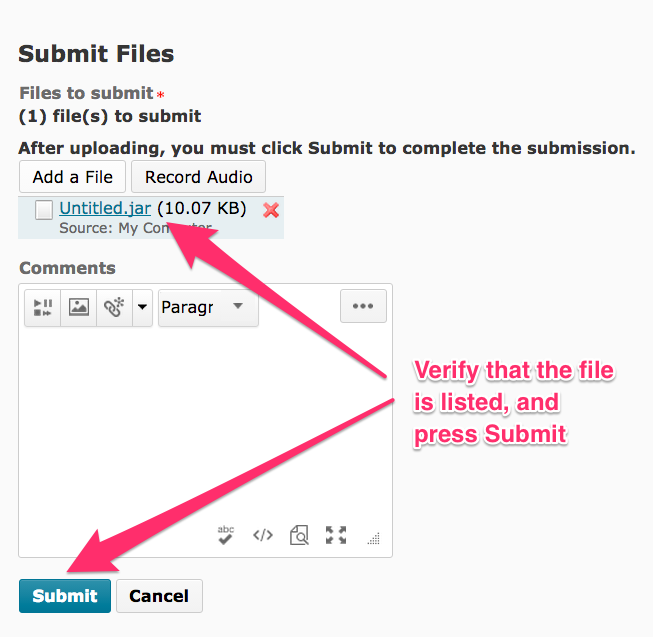Tick the Untitled.jar file checkbox
The width and height of the screenshot is (653, 637).
click(x=44, y=210)
